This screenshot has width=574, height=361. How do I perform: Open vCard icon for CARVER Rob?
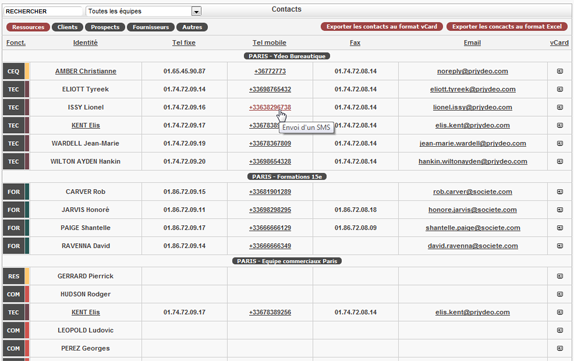coord(560,191)
